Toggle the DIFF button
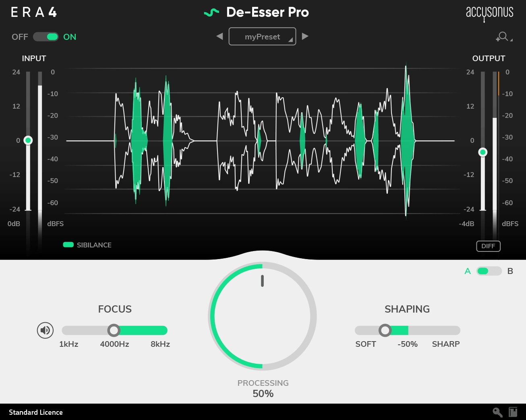This screenshot has height=420, width=526. point(488,246)
